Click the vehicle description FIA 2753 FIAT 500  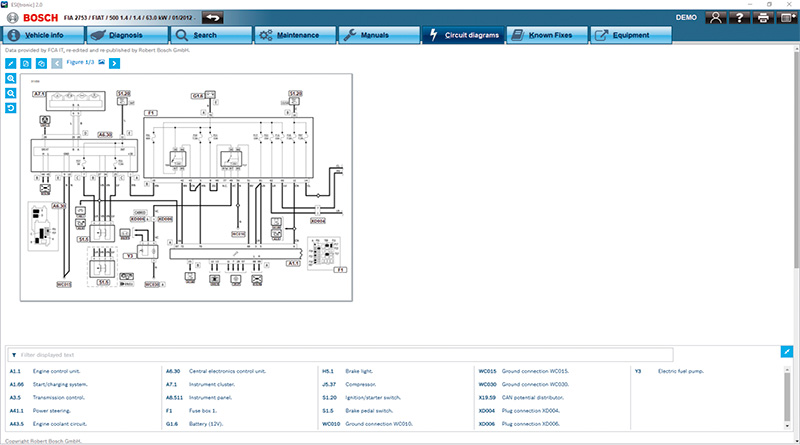[x=129, y=18]
